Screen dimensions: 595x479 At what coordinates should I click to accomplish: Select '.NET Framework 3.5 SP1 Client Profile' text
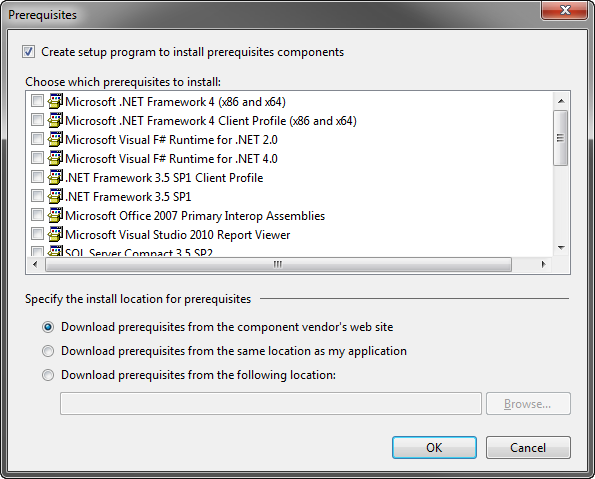tap(164, 178)
